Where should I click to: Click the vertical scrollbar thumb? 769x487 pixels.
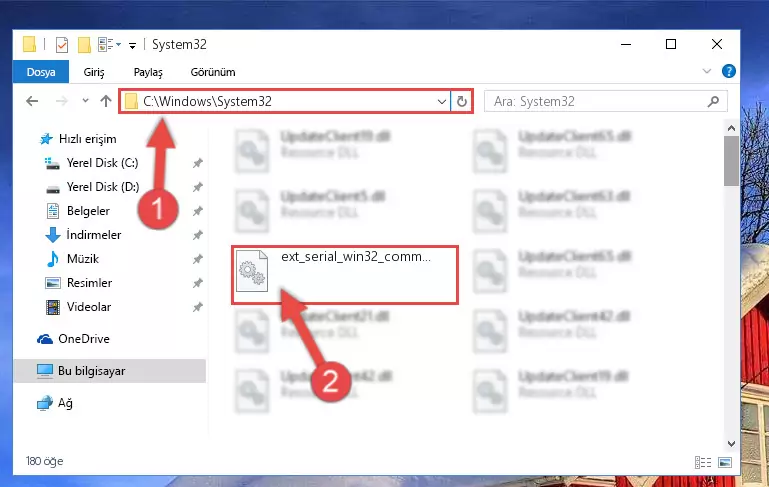(x=731, y=161)
